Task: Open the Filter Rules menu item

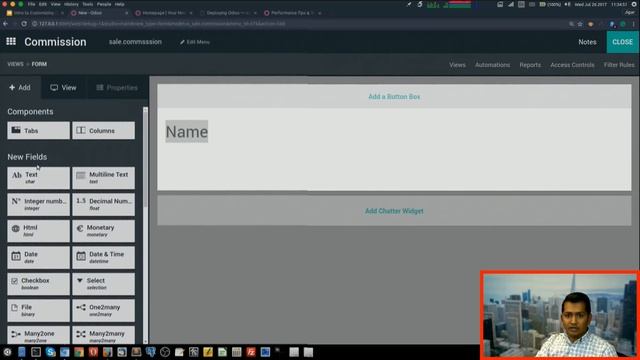Action: coord(619,65)
